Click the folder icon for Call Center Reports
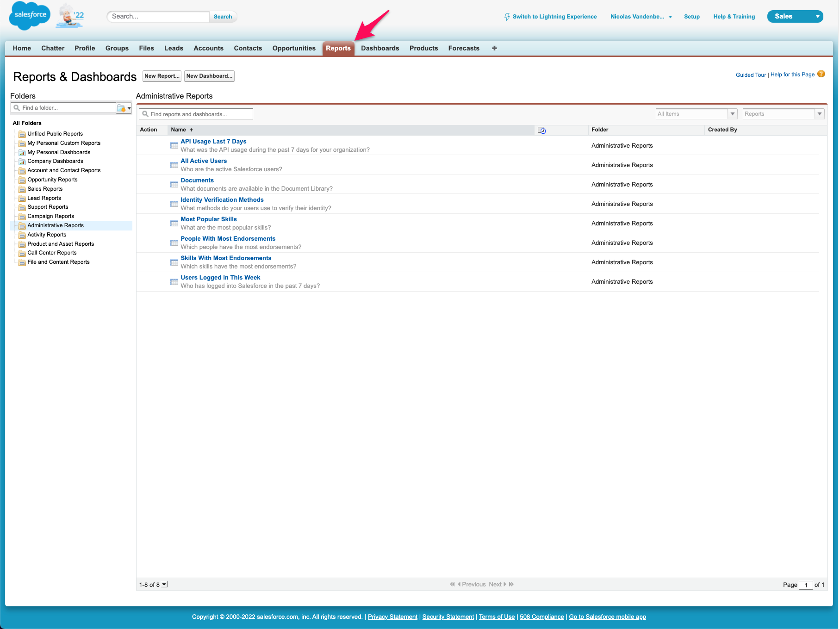This screenshot has width=840, height=629. [x=22, y=253]
